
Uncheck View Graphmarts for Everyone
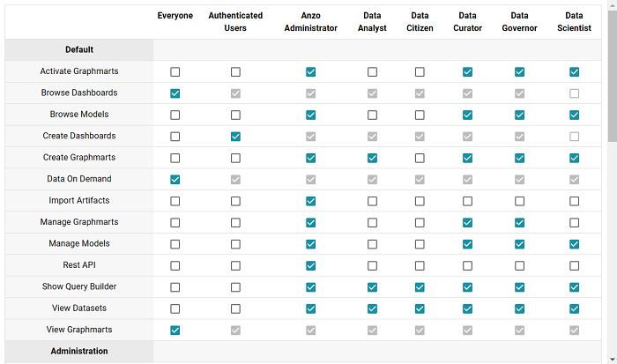click(175, 330)
